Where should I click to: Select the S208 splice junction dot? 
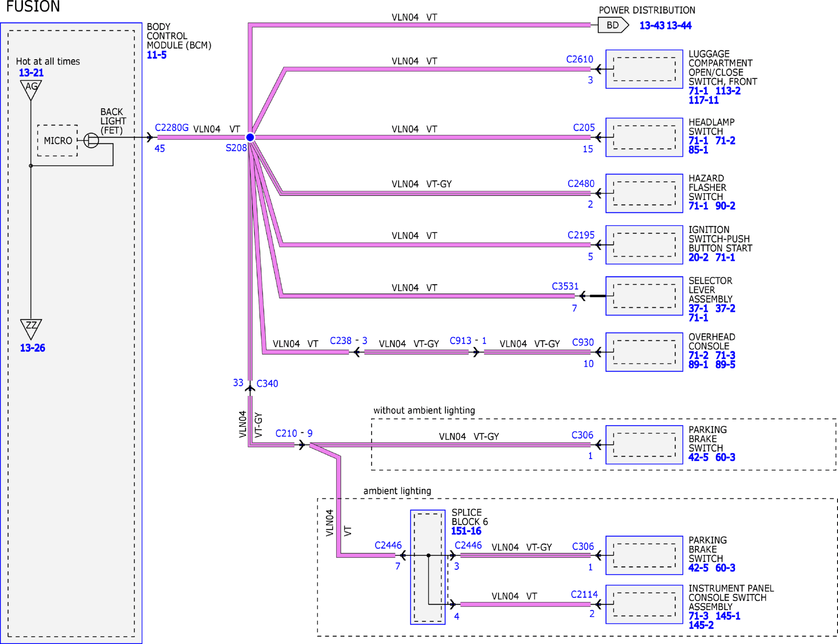(x=250, y=137)
